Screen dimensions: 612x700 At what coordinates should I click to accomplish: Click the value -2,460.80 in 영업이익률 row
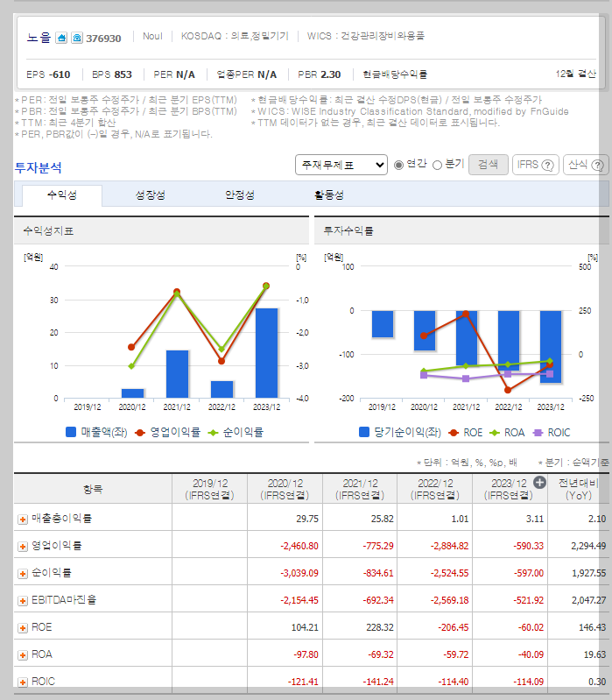[299, 546]
